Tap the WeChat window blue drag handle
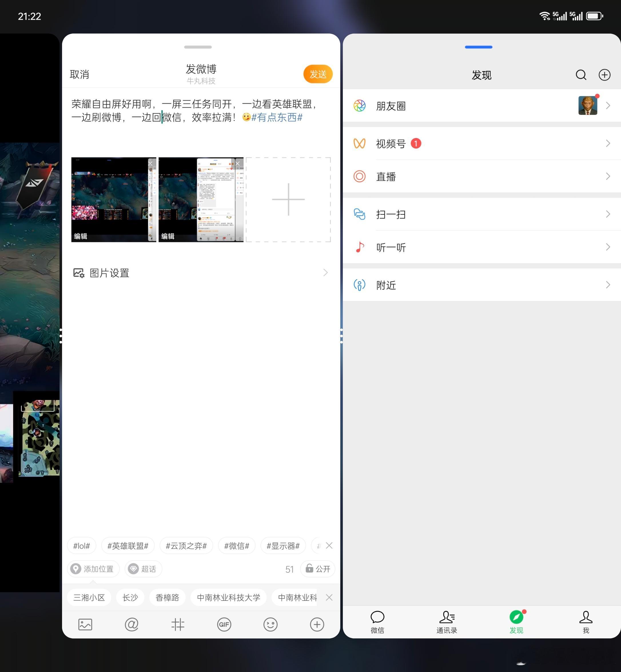 click(x=479, y=47)
